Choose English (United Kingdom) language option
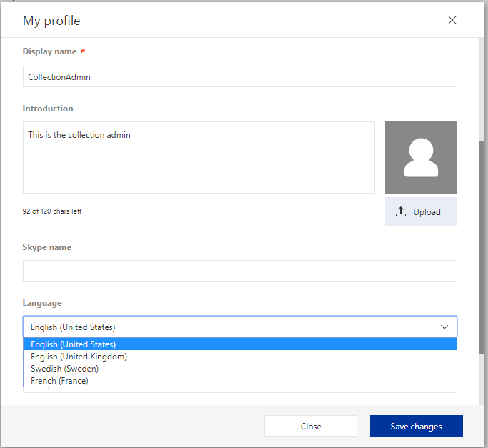The image size is (488, 448). (79, 357)
